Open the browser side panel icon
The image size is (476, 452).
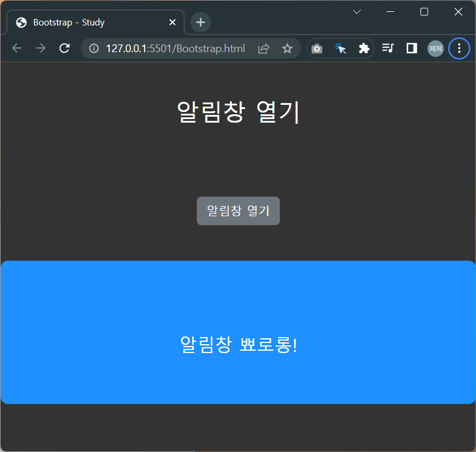pos(411,48)
